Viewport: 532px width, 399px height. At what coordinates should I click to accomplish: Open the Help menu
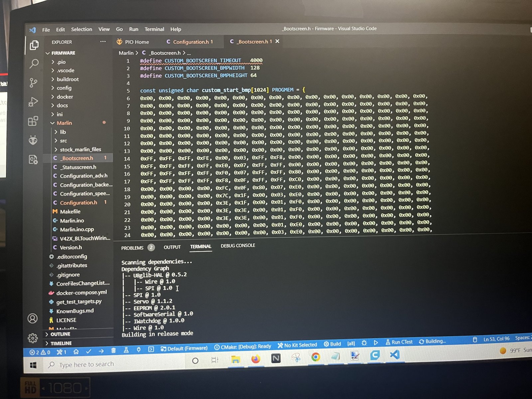[x=176, y=29]
